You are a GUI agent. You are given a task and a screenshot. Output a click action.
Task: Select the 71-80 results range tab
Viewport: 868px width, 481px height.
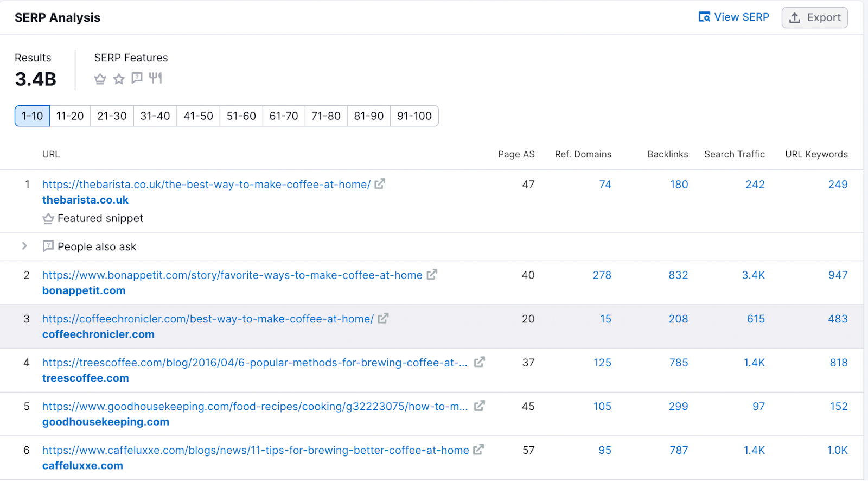pyautogui.click(x=326, y=116)
